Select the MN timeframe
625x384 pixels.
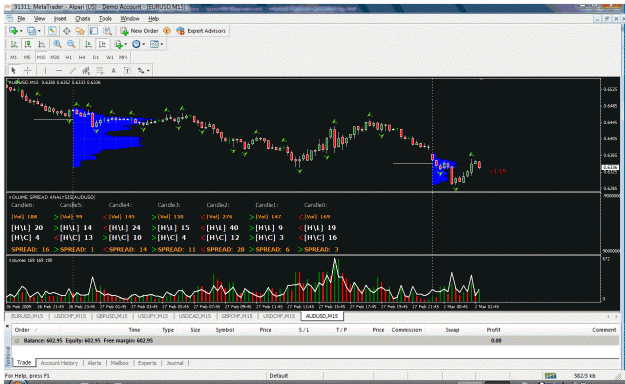[x=123, y=57]
